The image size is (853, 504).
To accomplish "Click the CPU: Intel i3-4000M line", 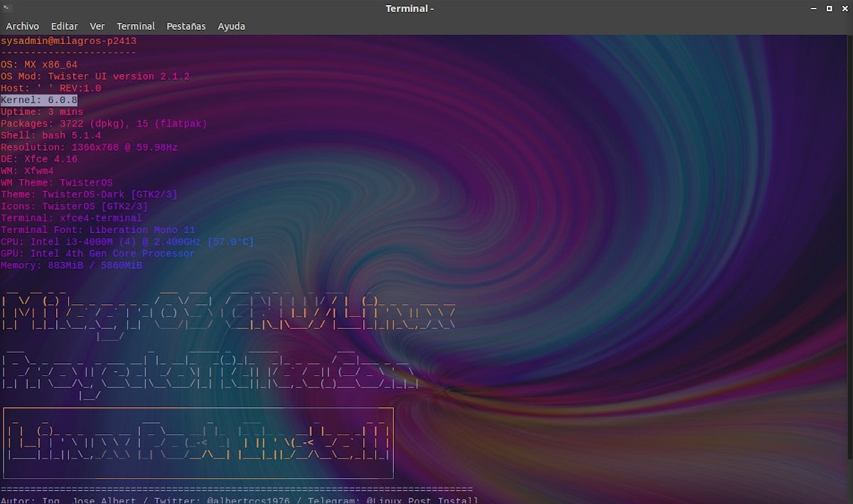I will pos(127,242).
